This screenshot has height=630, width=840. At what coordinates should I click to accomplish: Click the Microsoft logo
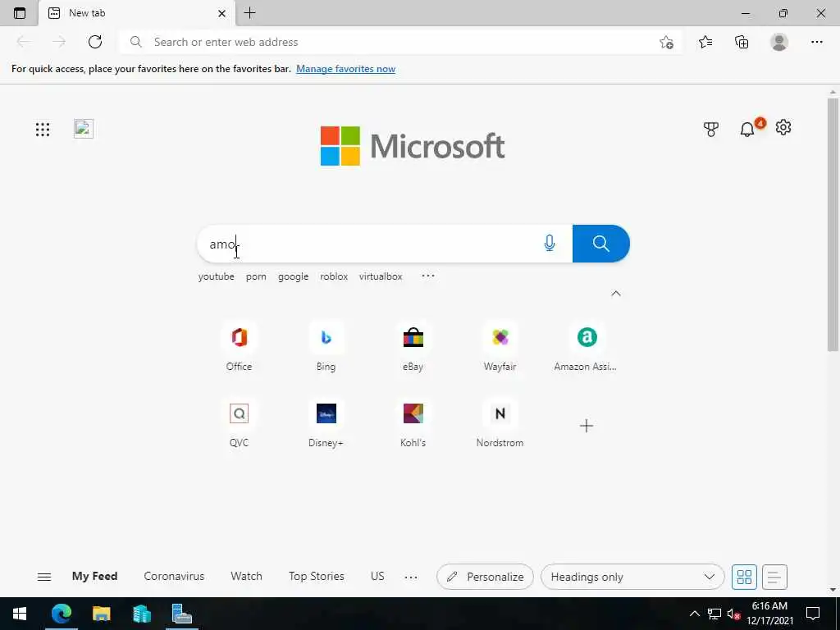coord(413,146)
